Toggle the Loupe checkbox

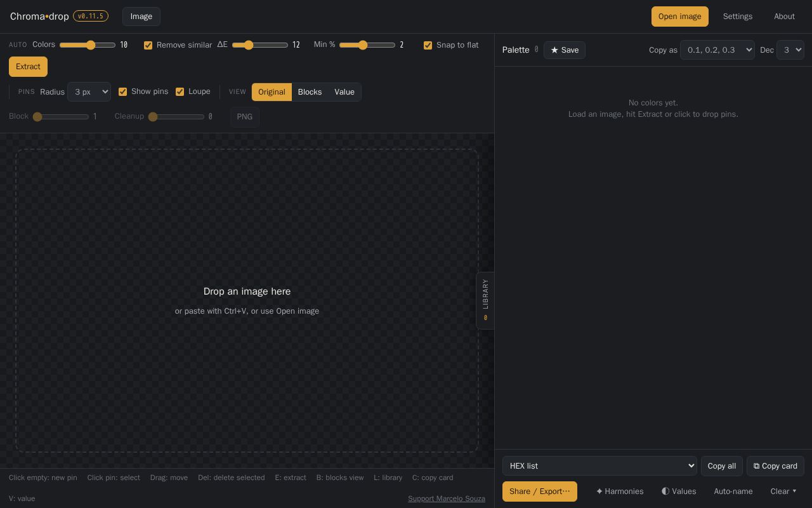(180, 91)
